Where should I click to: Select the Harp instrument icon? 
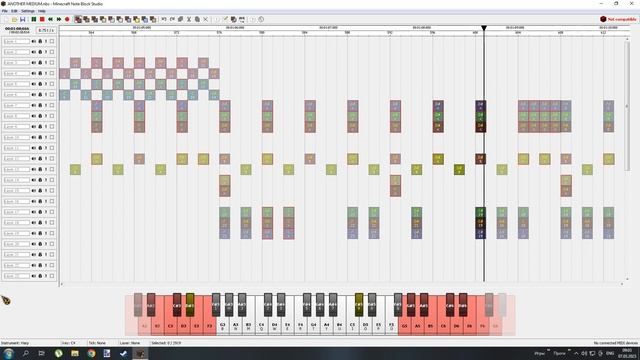[78, 19]
